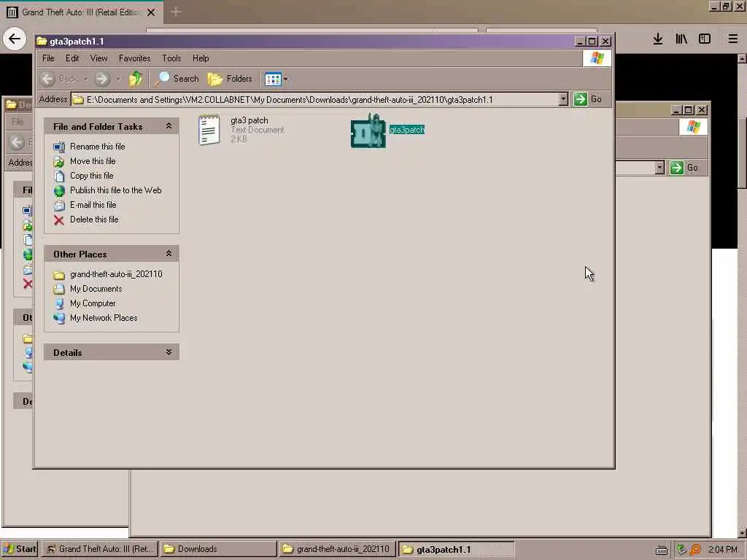Click the E-mail envelope icon
The image size is (747, 560).
pyautogui.click(x=59, y=205)
